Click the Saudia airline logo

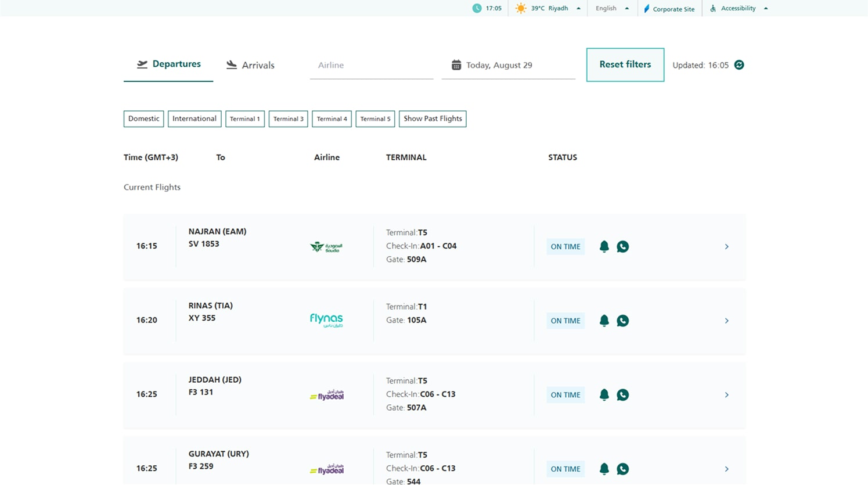pyautogui.click(x=326, y=247)
